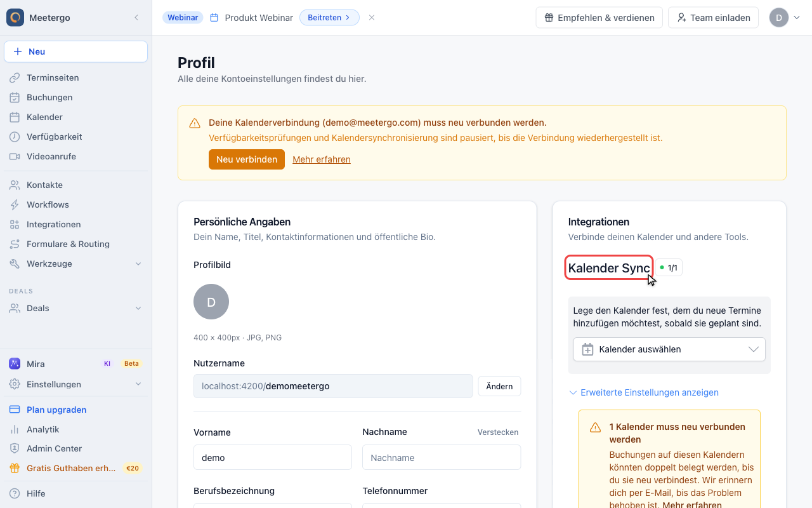Show Erweiterte Einstellungen anzeigen

pos(644,392)
